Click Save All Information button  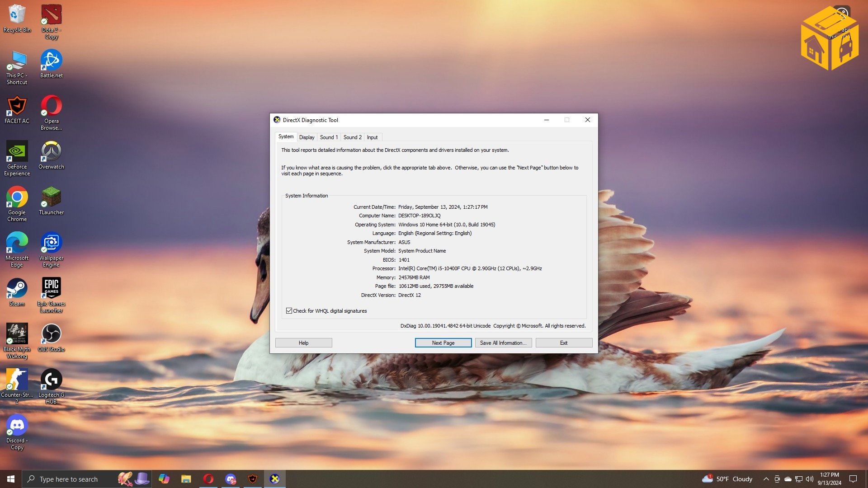[x=503, y=343]
